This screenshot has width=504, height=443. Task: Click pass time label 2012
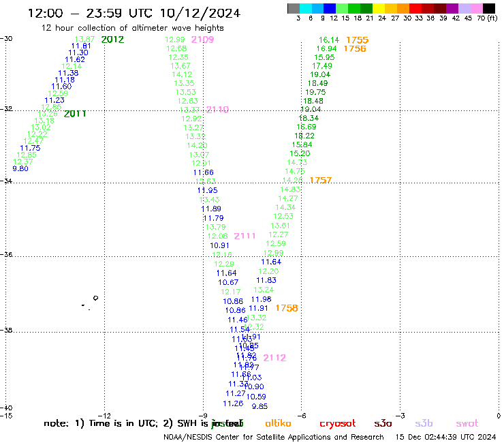point(112,40)
